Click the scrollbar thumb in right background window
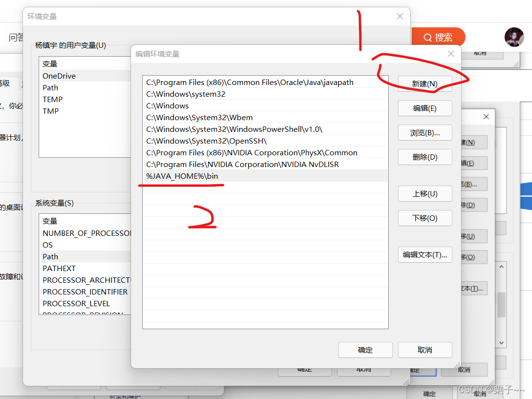The image size is (532, 399). [x=502, y=304]
